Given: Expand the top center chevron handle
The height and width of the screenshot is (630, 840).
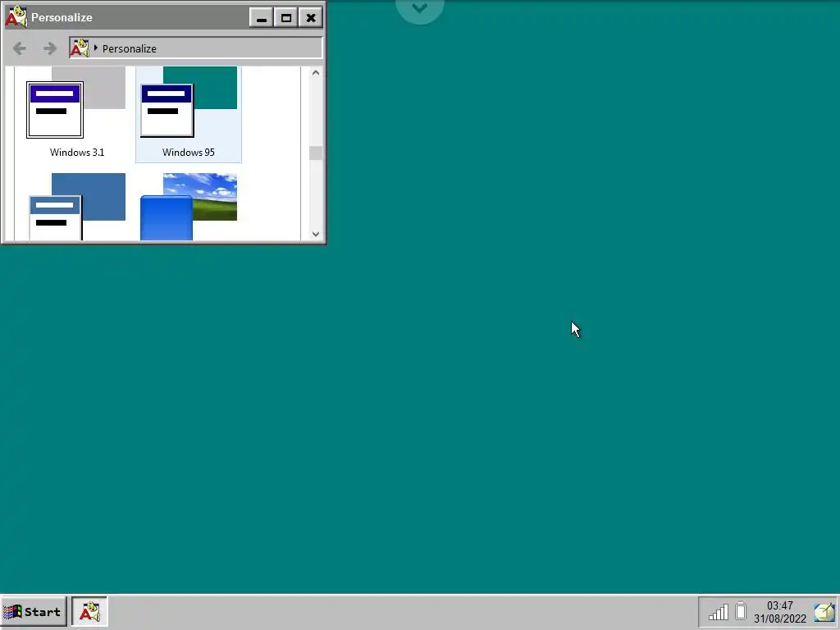Looking at the screenshot, I should [420, 9].
